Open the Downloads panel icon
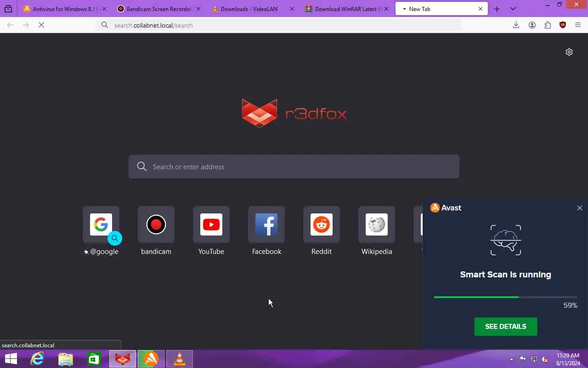 516,25
